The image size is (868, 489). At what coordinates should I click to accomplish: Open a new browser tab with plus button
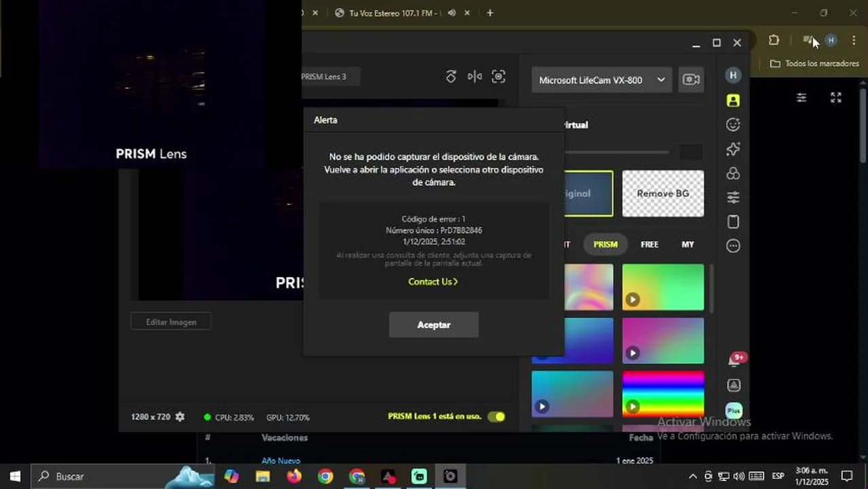(490, 13)
